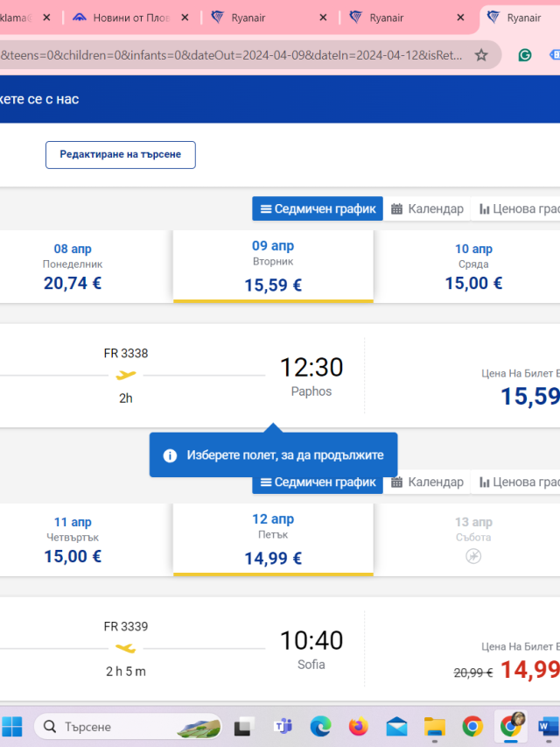Bookmark page with the star icon
Image resolution: width=560 pixels, height=747 pixels.
481,55
